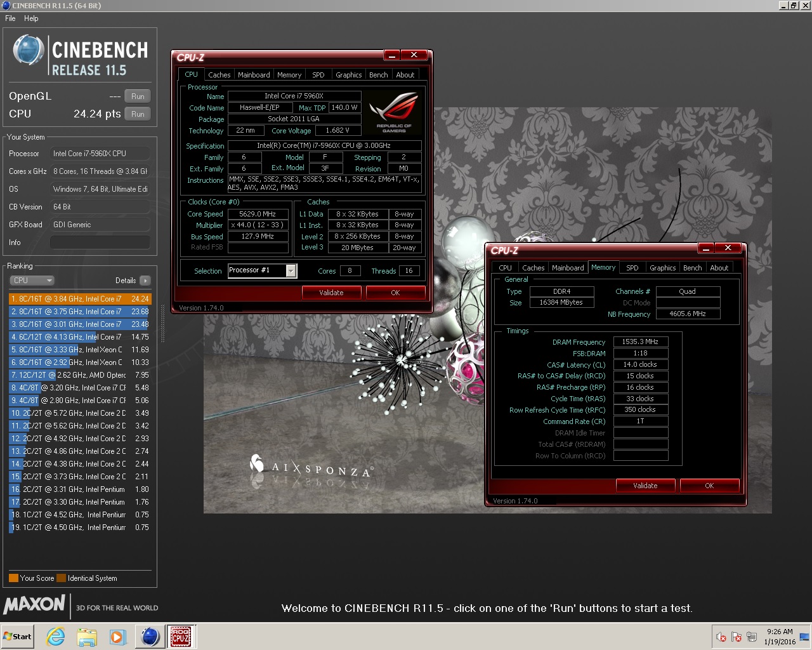Open Processor #1 selection dropdown
812x650 pixels.
291,271
